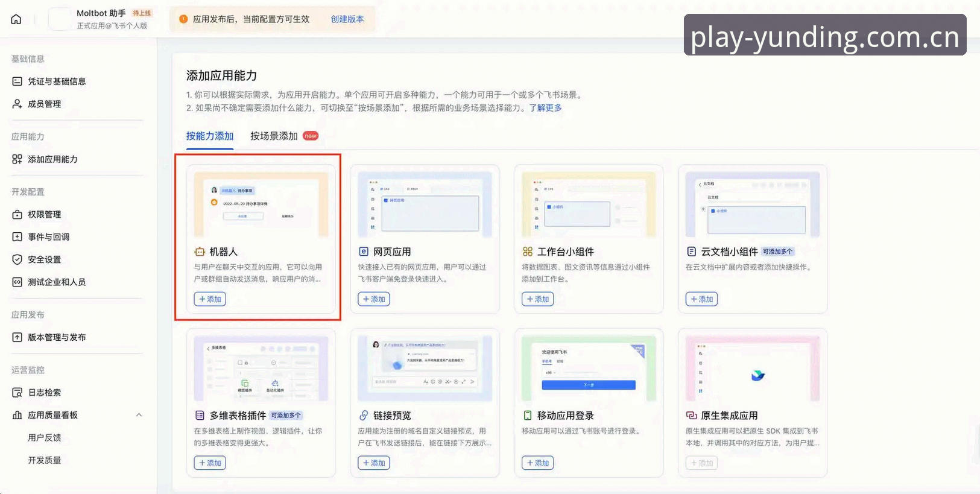Click the 工作台小组件 preview thumbnail

(589, 204)
